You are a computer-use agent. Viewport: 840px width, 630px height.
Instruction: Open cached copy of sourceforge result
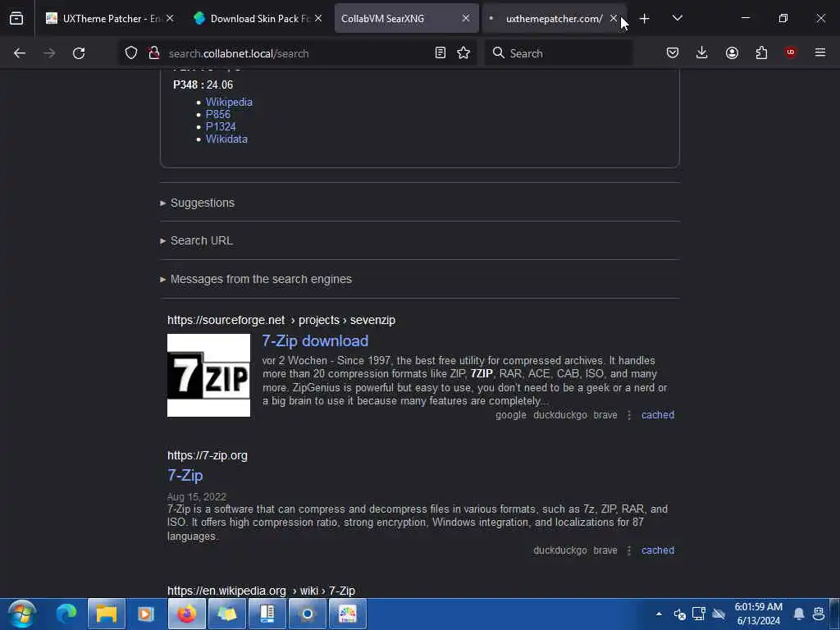(x=658, y=415)
